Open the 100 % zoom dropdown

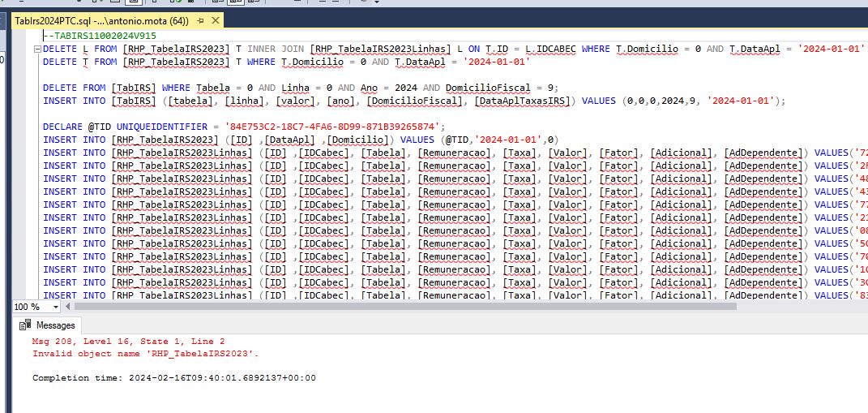55,308
